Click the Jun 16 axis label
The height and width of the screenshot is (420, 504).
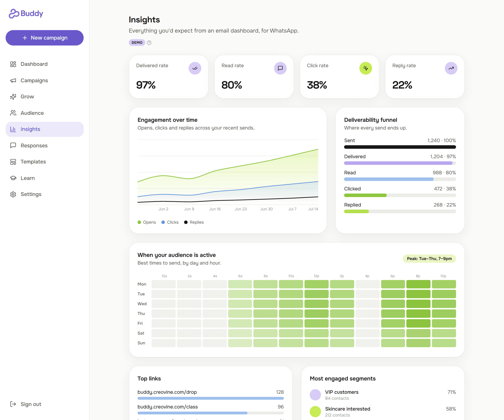pos(215,209)
